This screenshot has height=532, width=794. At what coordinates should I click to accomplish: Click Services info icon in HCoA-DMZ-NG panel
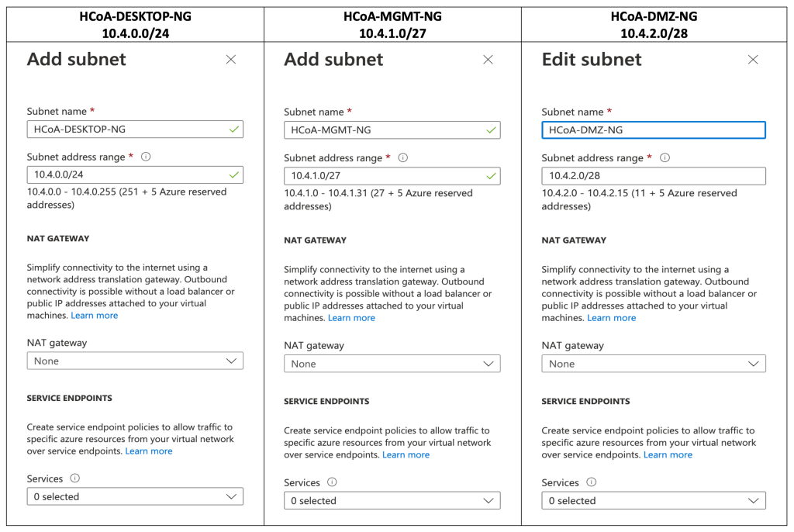pyautogui.click(x=592, y=482)
